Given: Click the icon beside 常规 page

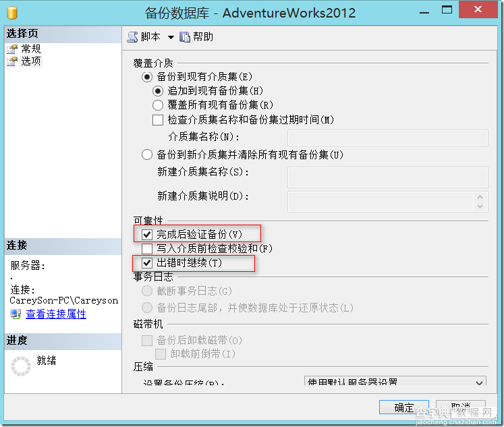Looking at the screenshot, I should [x=12, y=49].
